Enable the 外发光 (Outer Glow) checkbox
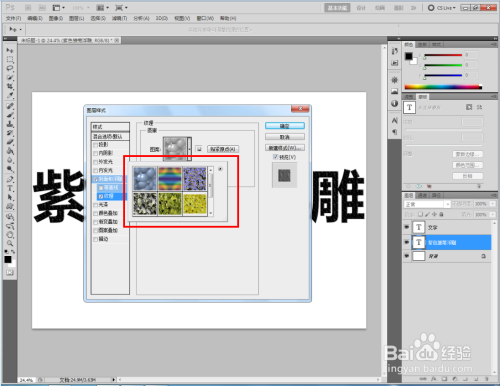 click(x=95, y=162)
